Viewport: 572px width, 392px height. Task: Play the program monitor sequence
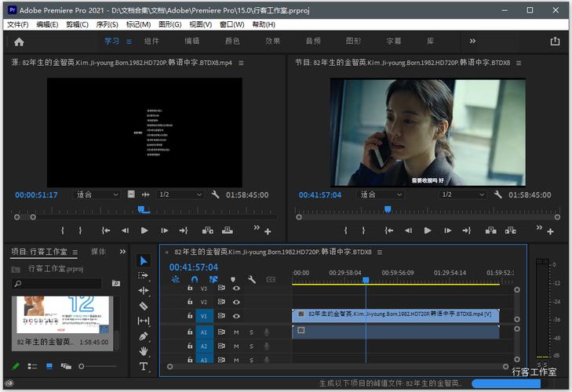pyautogui.click(x=428, y=230)
